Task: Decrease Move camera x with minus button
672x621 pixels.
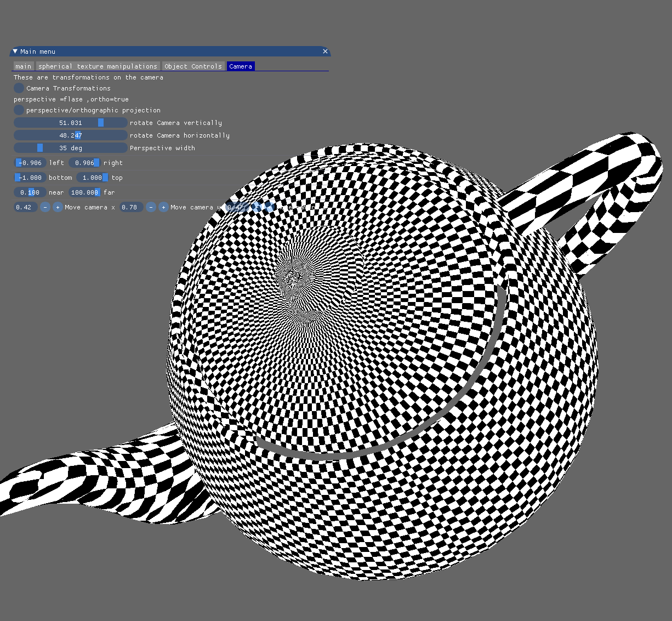Action: point(45,207)
